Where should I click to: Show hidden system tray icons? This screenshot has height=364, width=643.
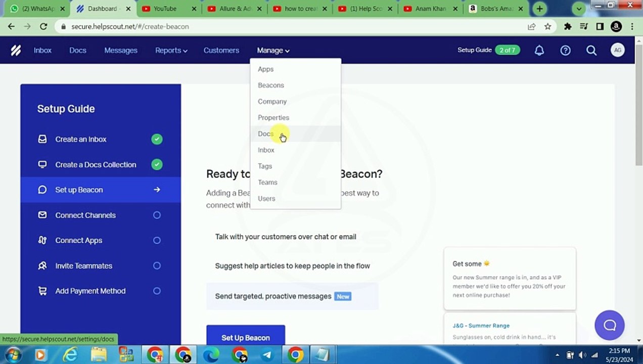coord(558,355)
